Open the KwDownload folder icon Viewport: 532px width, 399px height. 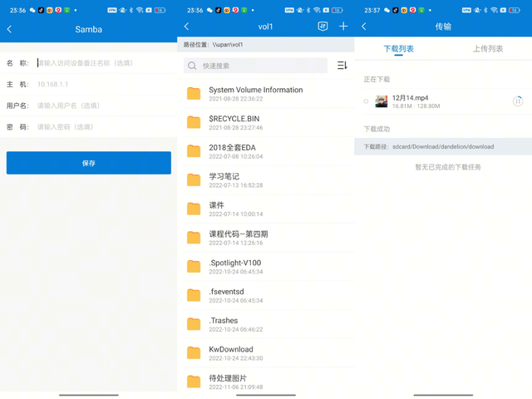(x=194, y=352)
